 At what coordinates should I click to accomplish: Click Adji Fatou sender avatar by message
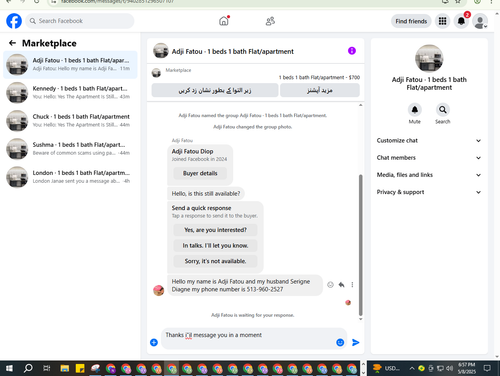pyautogui.click(x=158, y=290)
